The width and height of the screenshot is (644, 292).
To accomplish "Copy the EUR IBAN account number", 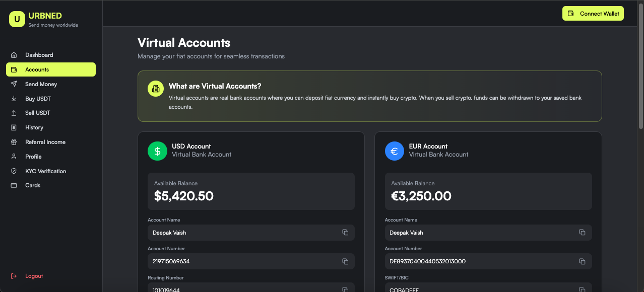I will coord(582,261).
